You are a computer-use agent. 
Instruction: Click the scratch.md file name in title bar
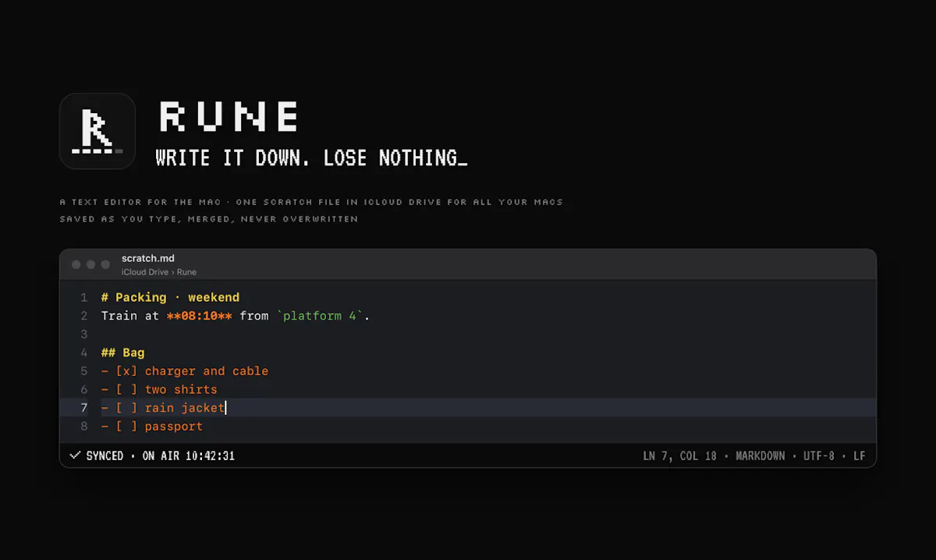(x=148, y=258)
